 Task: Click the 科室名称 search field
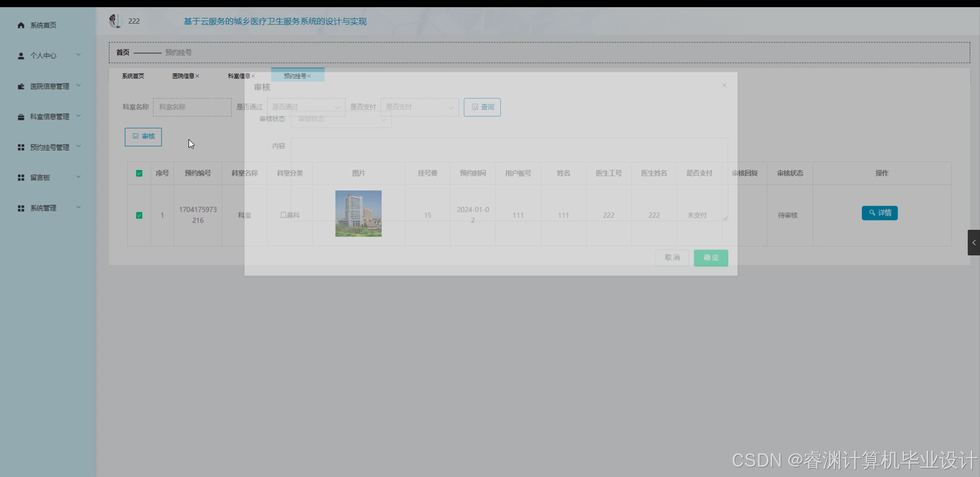192,107
